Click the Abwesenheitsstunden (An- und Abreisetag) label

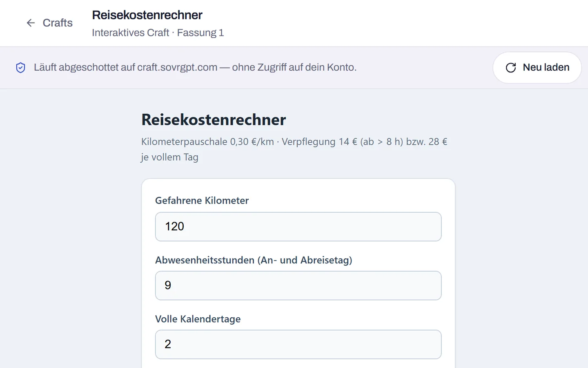tap(254, 260)
